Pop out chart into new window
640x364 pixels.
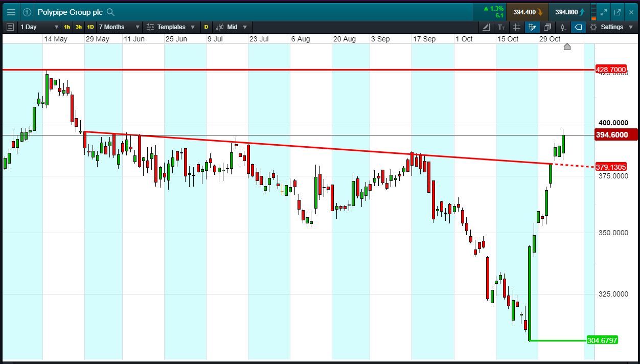pyautogui.click(x=617, y=12)
